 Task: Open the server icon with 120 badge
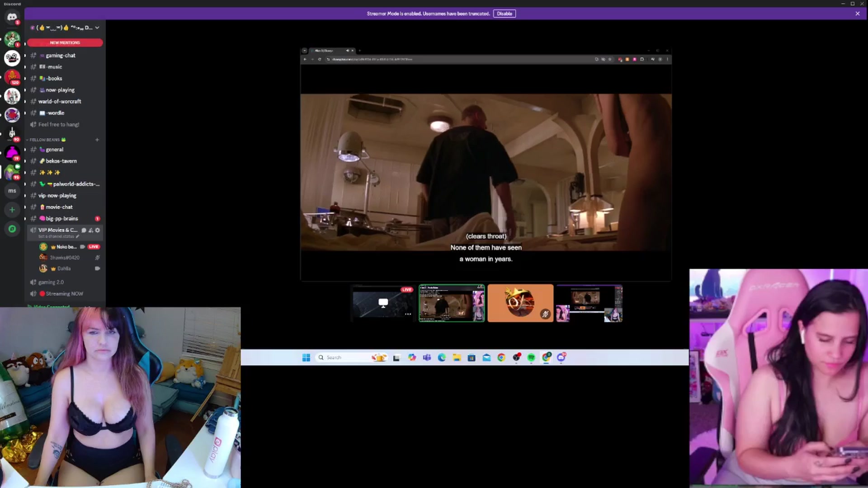click(x=12, y=77)
